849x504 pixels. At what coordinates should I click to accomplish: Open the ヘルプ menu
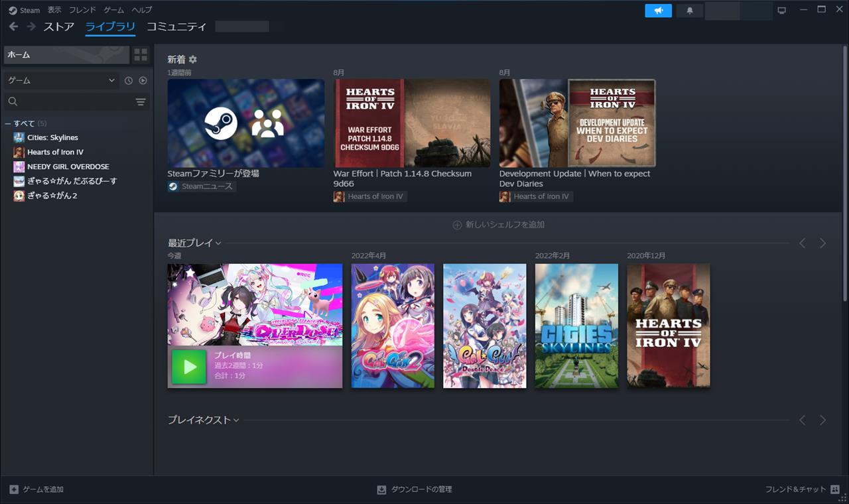pyautogui.click(x=141, y=10)
